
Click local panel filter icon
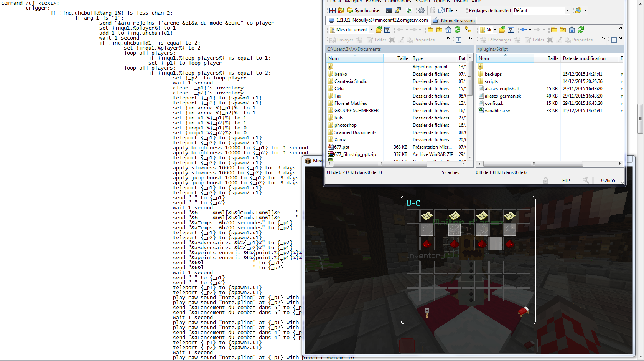[387, 30]
